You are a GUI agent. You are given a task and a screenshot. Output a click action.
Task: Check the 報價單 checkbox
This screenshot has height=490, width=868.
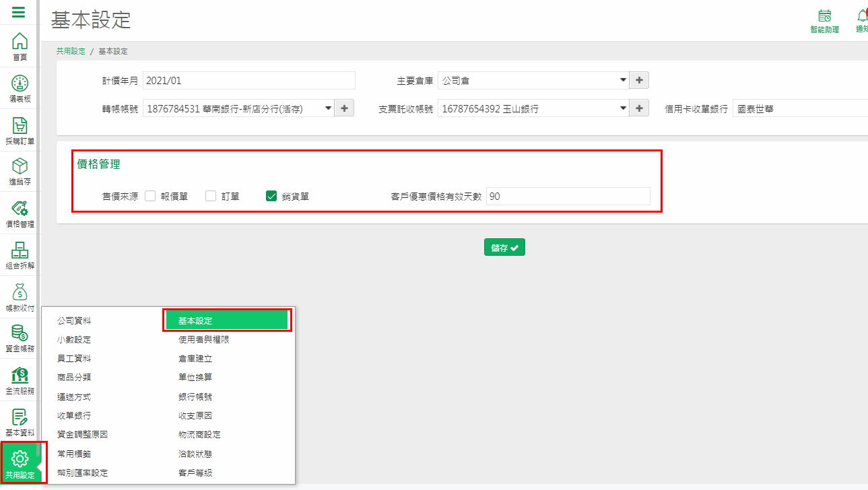[x=150, y=196]
